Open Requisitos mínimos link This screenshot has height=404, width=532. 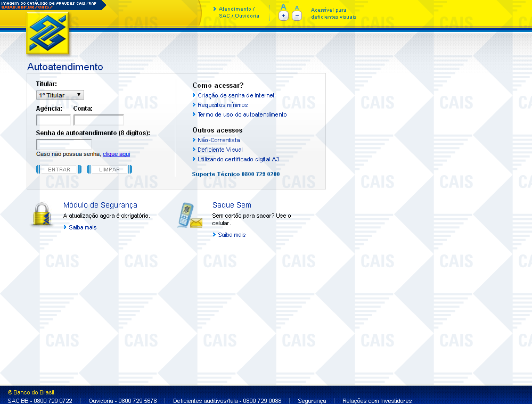click(223, 105)
